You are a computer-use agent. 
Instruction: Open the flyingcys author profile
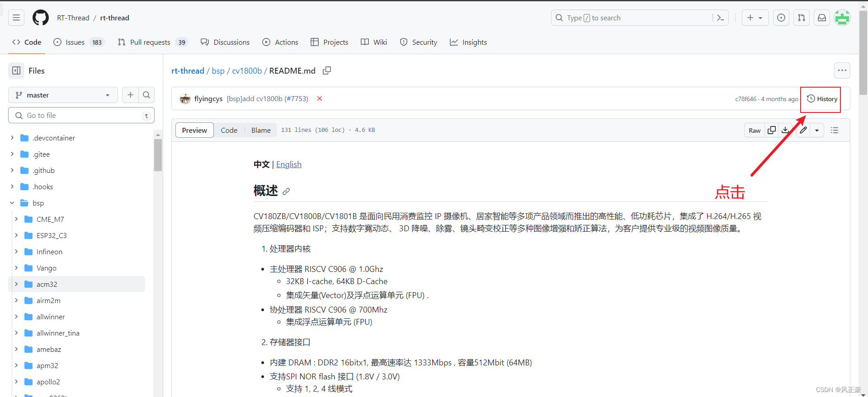pyautogui.click(x=208, y=98)
